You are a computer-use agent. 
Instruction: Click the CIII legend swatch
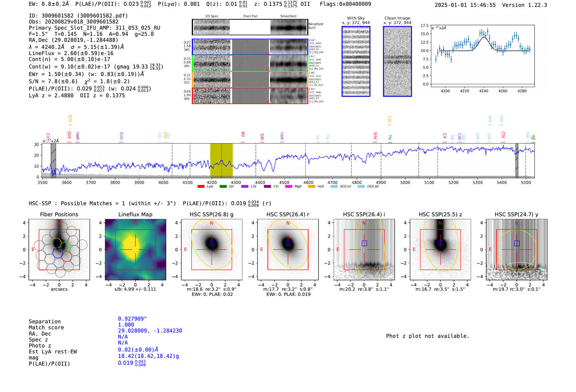[267, 186]
